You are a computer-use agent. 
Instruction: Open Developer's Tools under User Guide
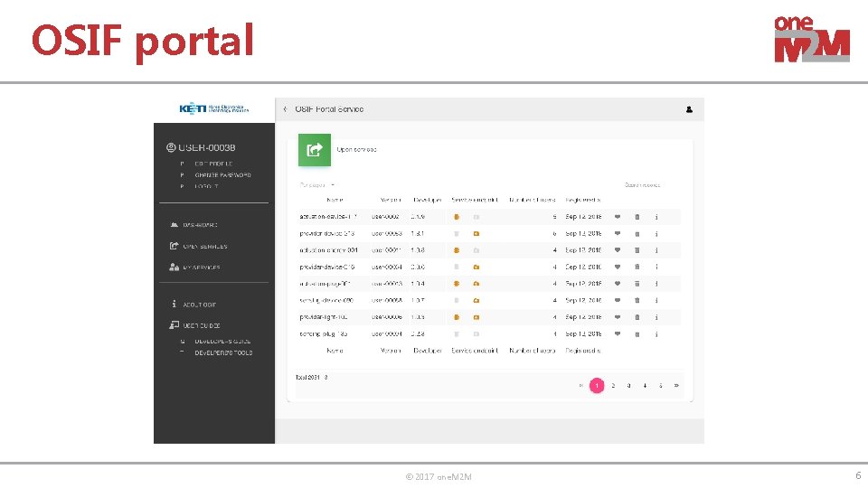coord(223,352)
